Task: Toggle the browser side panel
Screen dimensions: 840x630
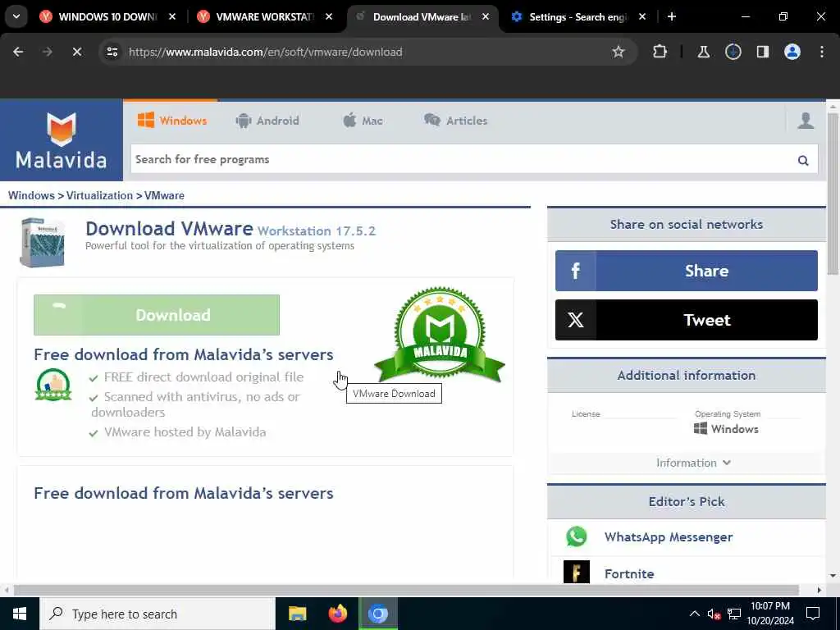Action: click(x=762, y=52)
